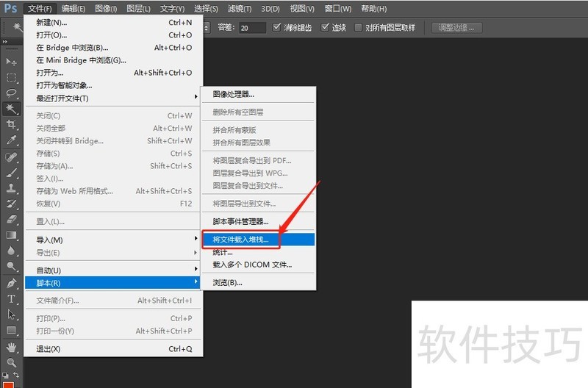Select the Rectangular Marquee tool

(11, 77)
